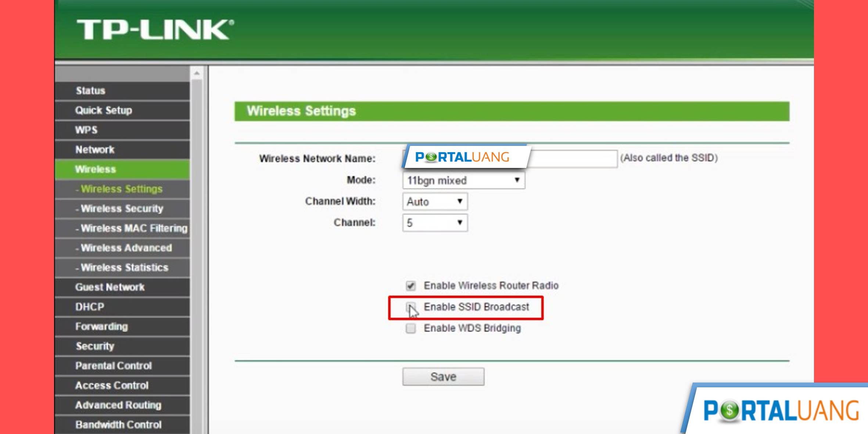Click the Forwarding sidebar icon
The width and height of the screenshot is (868, 434).
point(101,326)
